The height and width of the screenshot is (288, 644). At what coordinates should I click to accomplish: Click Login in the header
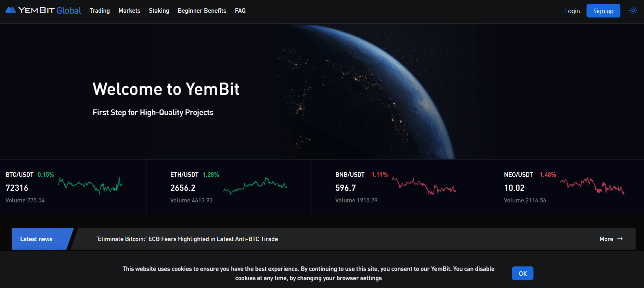tap(572, 11)
